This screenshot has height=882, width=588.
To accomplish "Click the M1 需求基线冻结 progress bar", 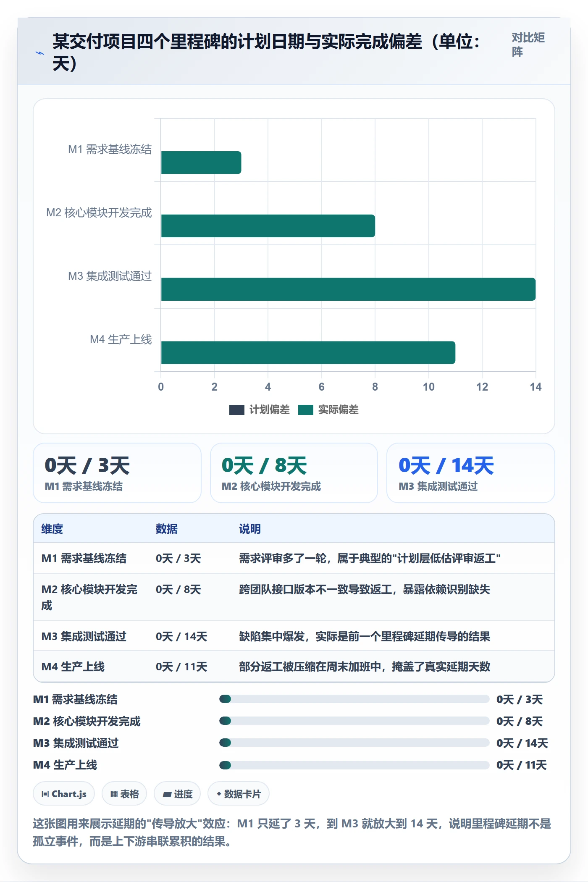I will point(354,699).
